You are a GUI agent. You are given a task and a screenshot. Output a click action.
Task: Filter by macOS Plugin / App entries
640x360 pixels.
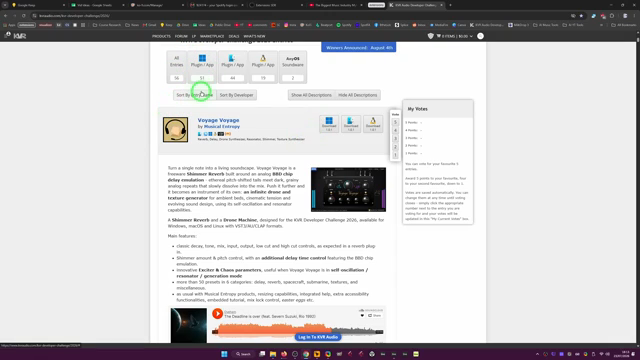232,67
